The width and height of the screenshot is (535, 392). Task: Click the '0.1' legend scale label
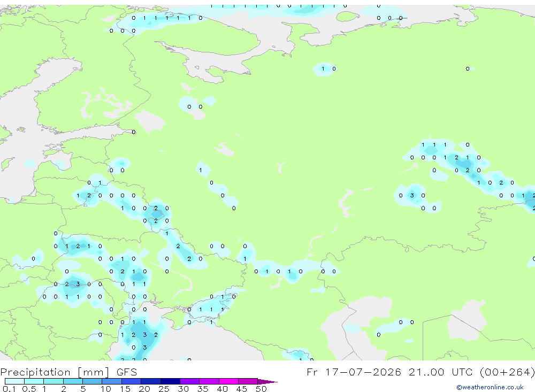[x=9, y=389]
